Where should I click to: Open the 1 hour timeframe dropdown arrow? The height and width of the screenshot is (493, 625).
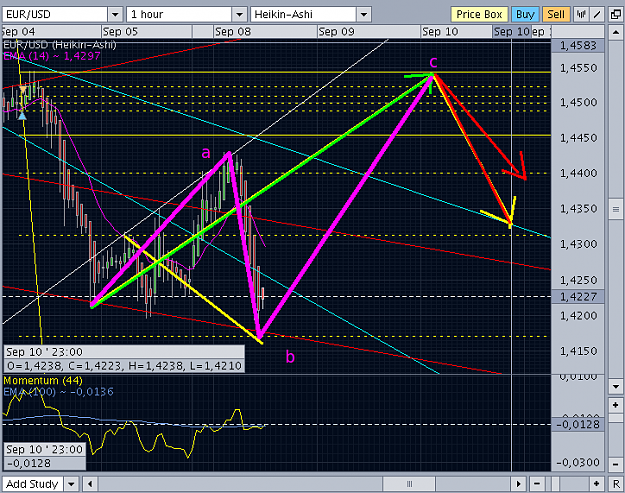click(x=239, y=15)
